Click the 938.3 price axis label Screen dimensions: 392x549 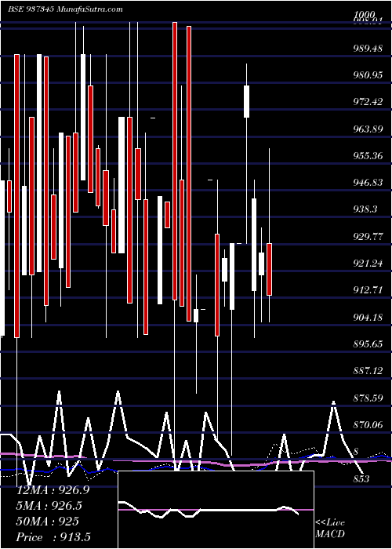click(x=365, y=209)
